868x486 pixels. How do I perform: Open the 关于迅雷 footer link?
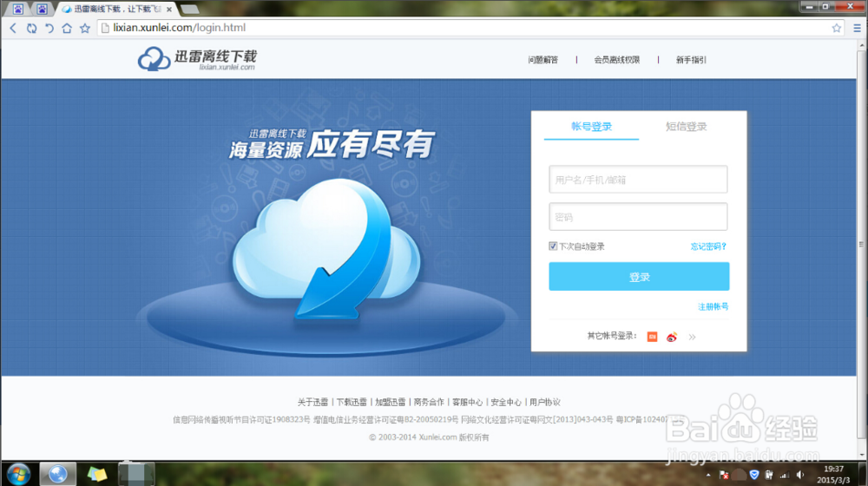312,402
